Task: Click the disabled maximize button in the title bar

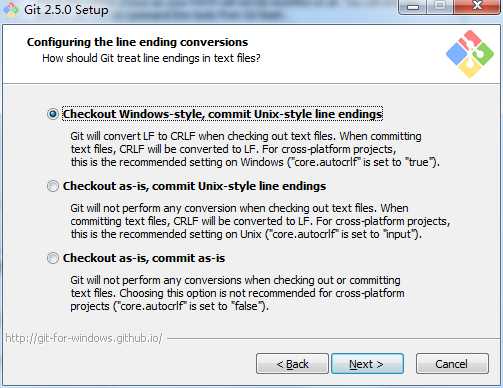Action: [x=440, y=7]
